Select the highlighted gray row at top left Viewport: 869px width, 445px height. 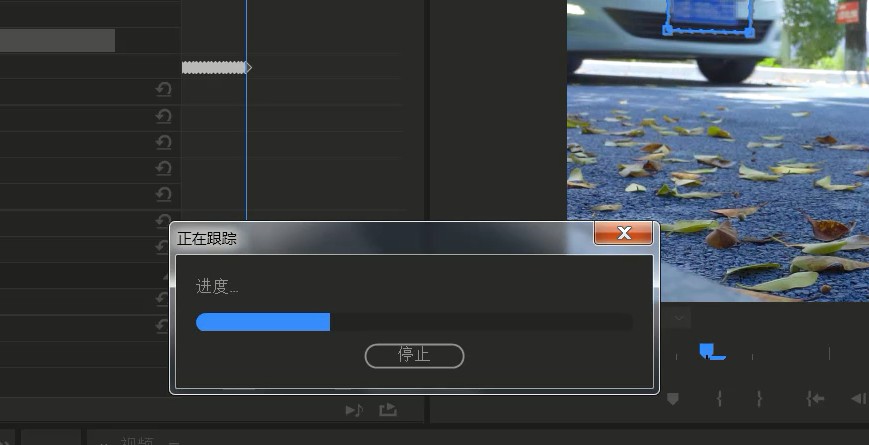click(x=57, y=40)
